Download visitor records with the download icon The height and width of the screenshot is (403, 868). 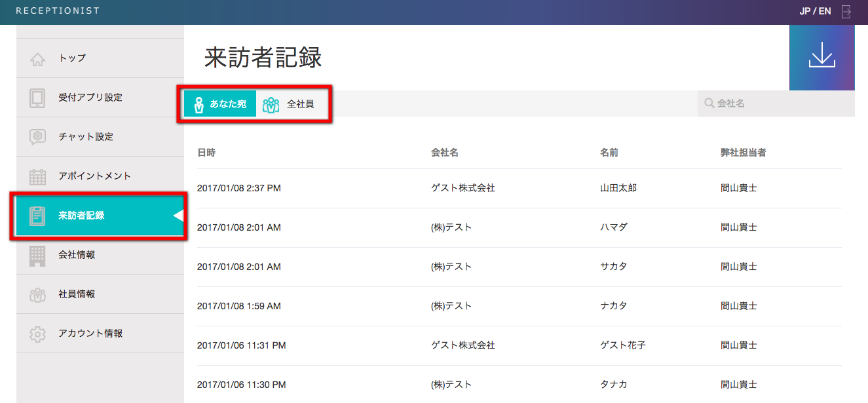[x=821, y=56]
